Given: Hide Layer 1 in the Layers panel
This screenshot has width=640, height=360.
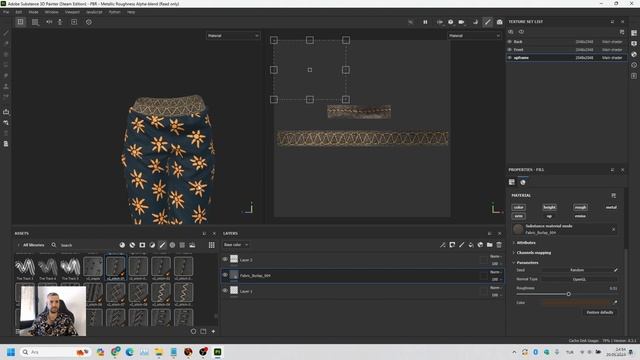Looking at the screenshot, I should [x=225, y=291].
